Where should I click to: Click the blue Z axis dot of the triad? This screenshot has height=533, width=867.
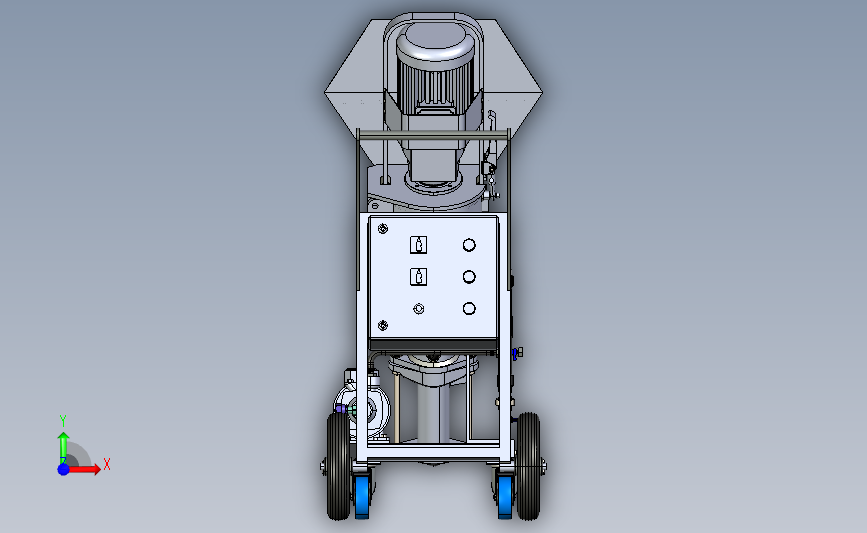64,469
